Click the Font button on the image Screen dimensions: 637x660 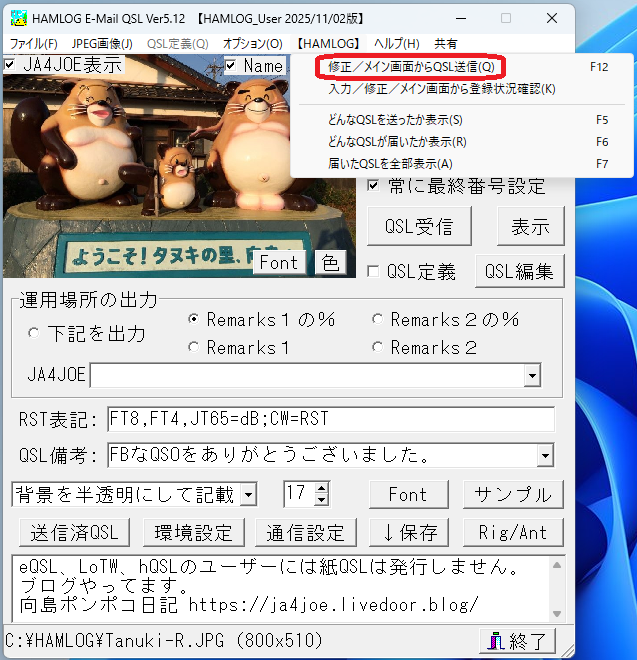279,263
